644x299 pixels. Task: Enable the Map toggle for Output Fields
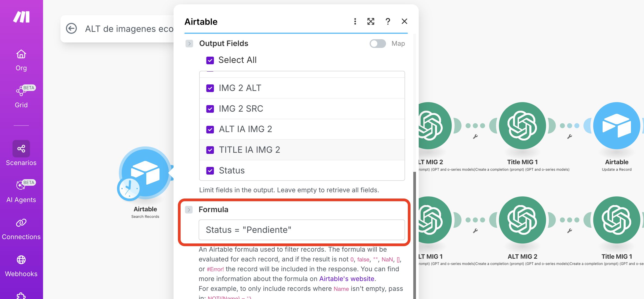tap(378, 44)
